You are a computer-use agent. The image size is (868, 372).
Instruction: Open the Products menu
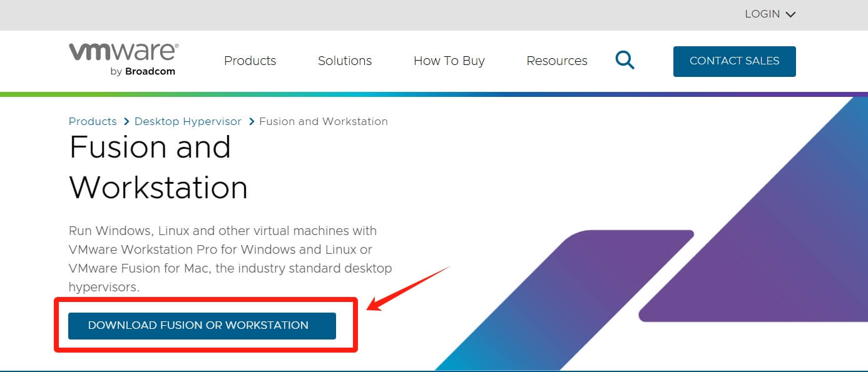[x=250, y=61]
